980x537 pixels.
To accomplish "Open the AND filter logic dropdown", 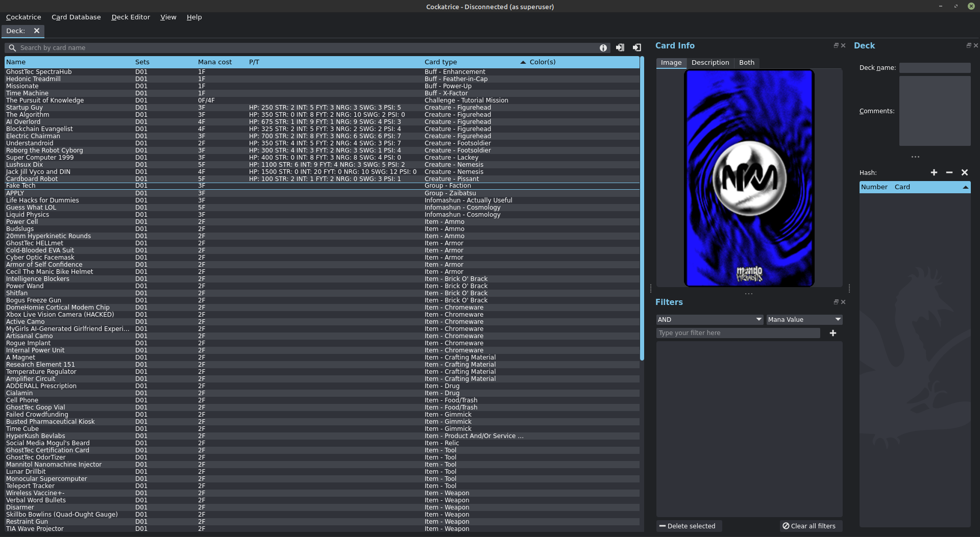I will click(x=709, y=320).
